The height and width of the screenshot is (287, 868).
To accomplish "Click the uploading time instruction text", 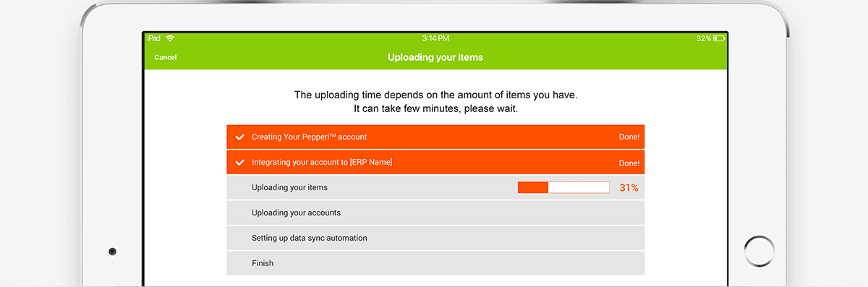I will coord(435,102).
